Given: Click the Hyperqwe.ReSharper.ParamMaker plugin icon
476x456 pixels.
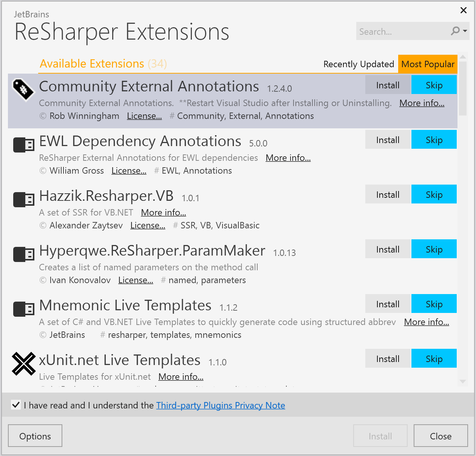Looking at the screenshot, I should (24, 254).
